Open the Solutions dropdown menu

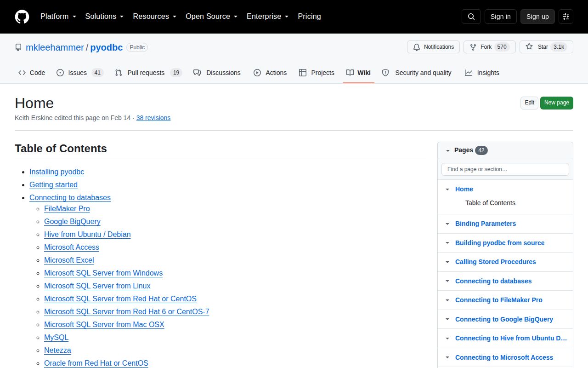tap(104, 17)
